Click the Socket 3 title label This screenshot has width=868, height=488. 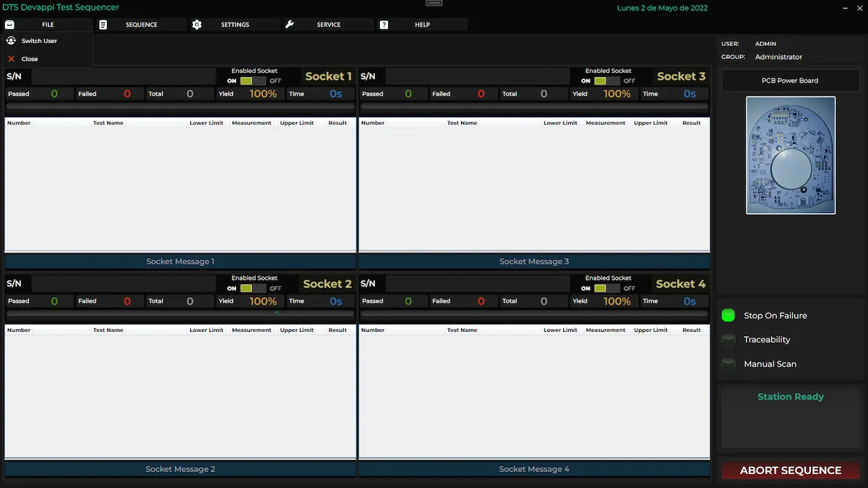click(x=681, y=76)
